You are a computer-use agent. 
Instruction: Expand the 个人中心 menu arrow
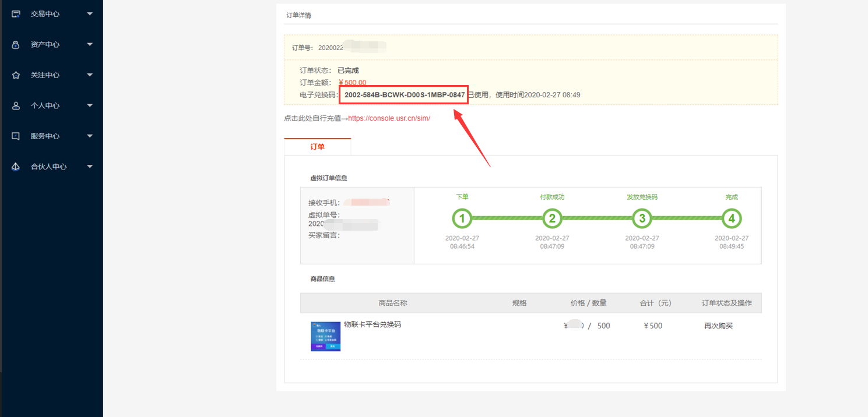tap(90, 105)
